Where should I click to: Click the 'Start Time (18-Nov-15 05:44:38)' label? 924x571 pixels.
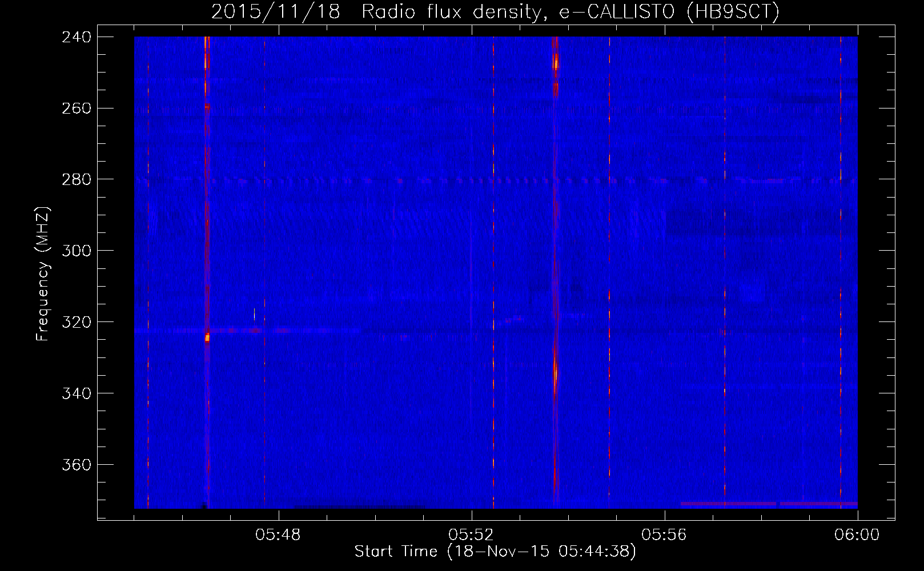tap(495, 552)
